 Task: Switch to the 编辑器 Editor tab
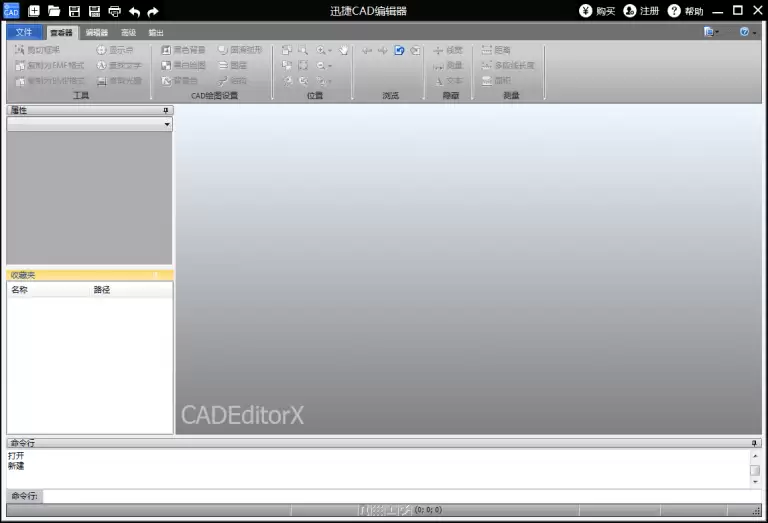96,33
